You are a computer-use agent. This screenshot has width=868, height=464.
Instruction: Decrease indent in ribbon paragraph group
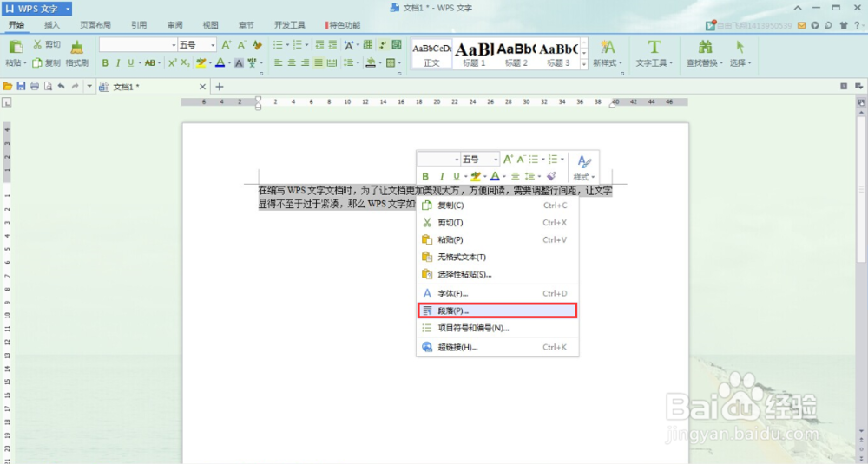319,45
